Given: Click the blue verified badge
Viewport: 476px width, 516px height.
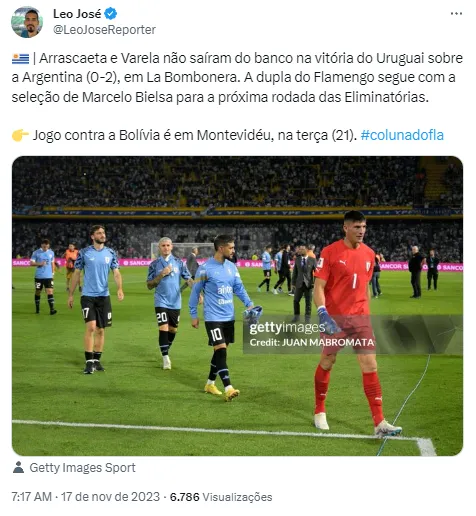Looking at the screenshot, I should click(110, 14).
